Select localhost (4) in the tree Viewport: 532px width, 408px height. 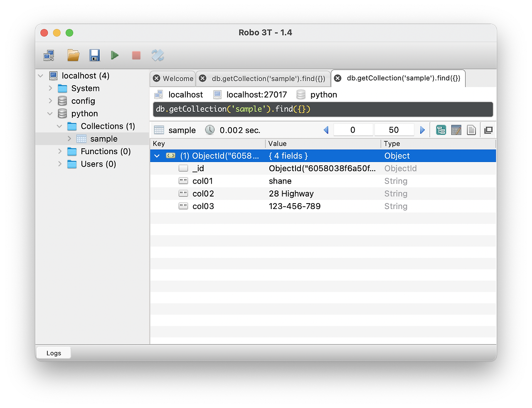tap(86, 76)
